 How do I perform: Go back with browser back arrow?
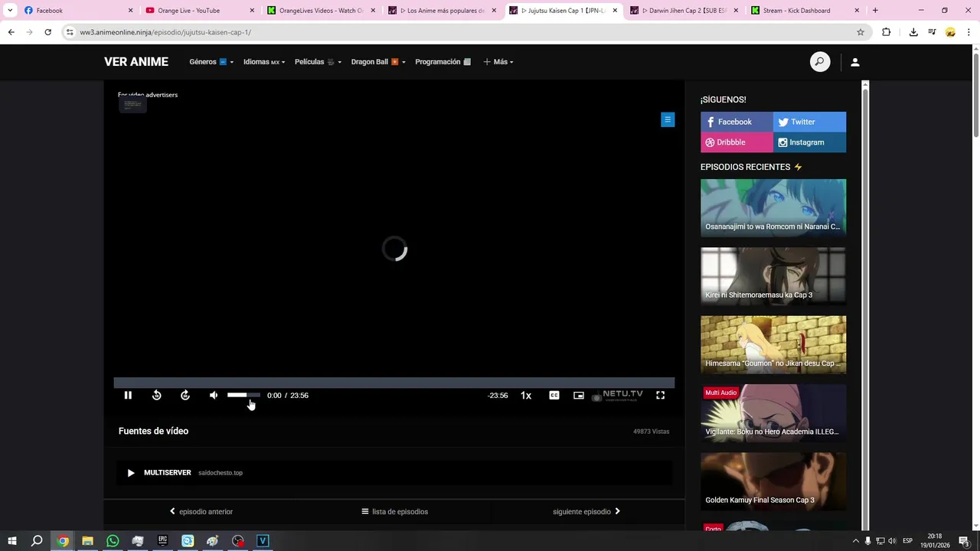(11, 32)
